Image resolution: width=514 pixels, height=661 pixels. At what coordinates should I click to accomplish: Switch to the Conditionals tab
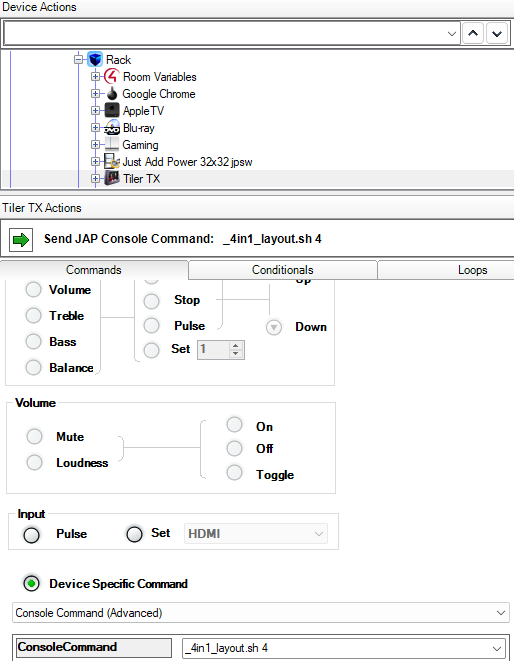(283, 270)
